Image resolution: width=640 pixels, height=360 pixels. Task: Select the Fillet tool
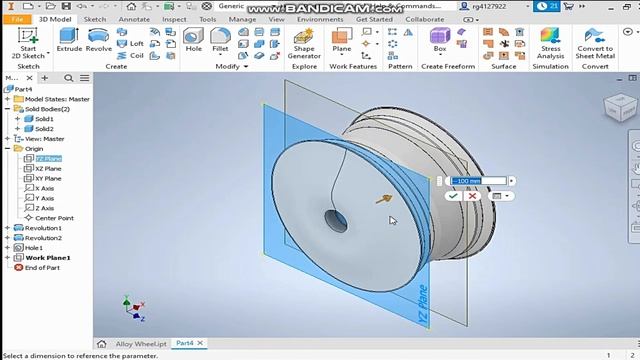tap(220, 40)
